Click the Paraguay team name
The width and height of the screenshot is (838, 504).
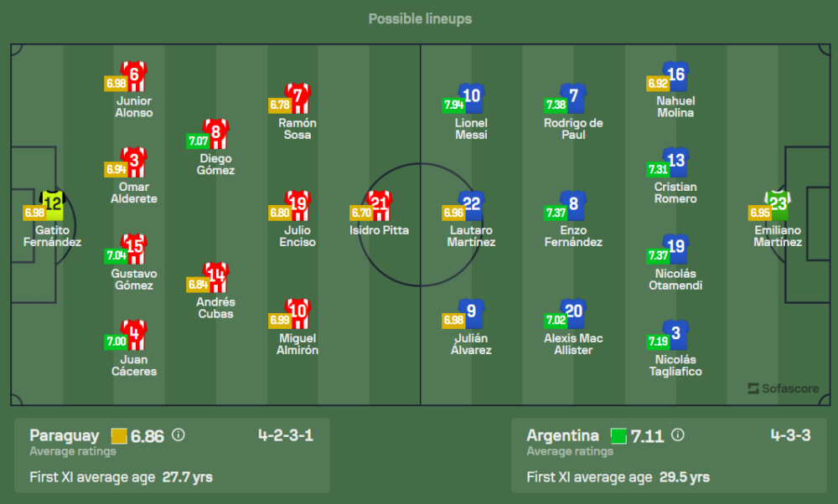(x=64, y=435)
